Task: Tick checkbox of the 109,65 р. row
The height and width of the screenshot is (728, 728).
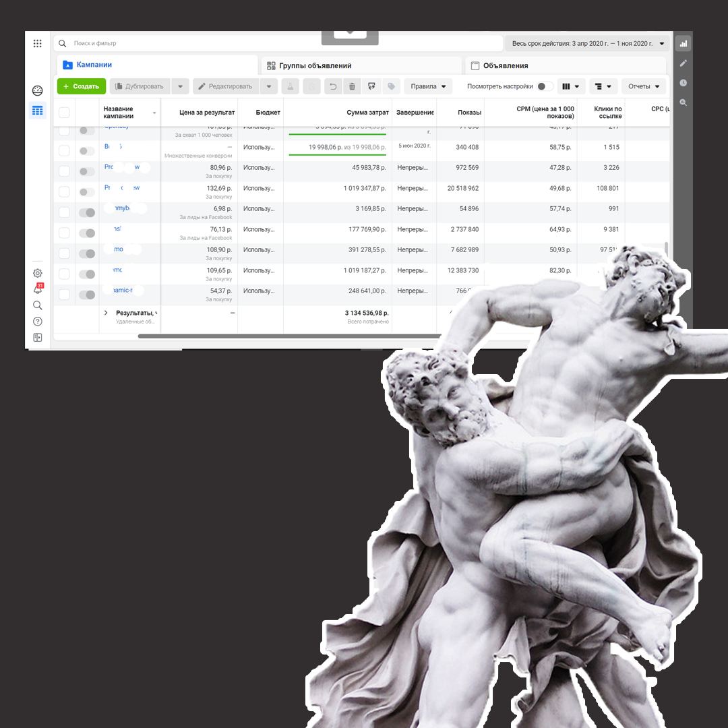Action: click(x=64, y=274)
